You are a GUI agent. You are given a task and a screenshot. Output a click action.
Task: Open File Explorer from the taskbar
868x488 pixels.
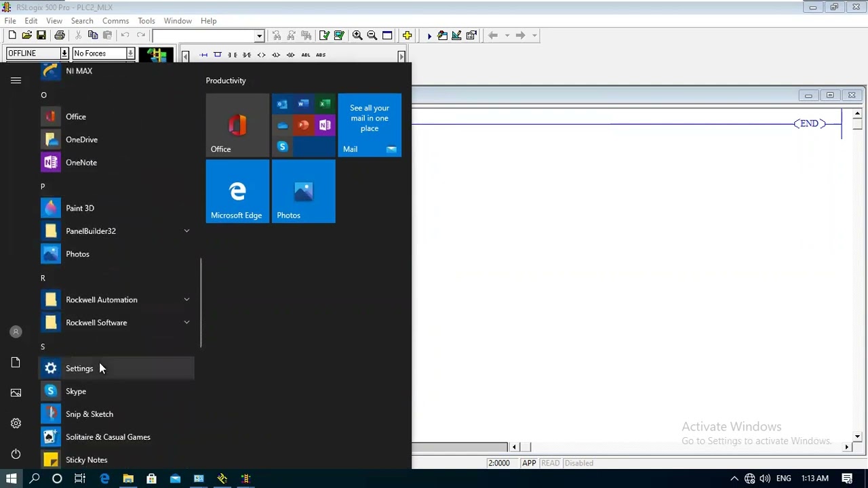[x=128, y=479]
